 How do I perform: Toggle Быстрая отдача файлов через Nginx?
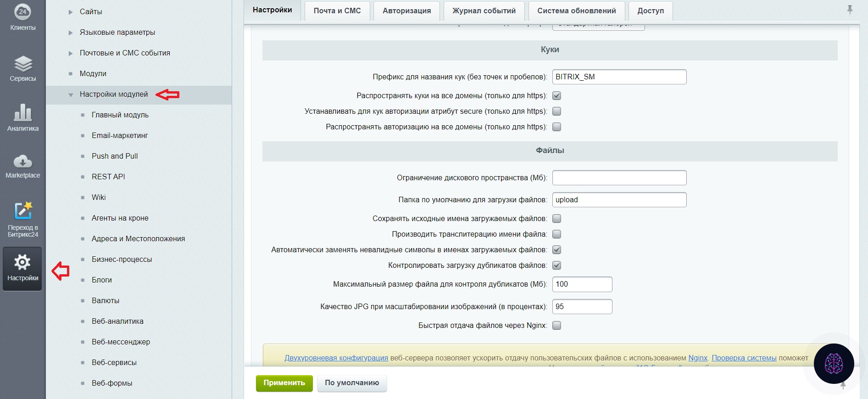pyautogui.click(x=556, y=326)
